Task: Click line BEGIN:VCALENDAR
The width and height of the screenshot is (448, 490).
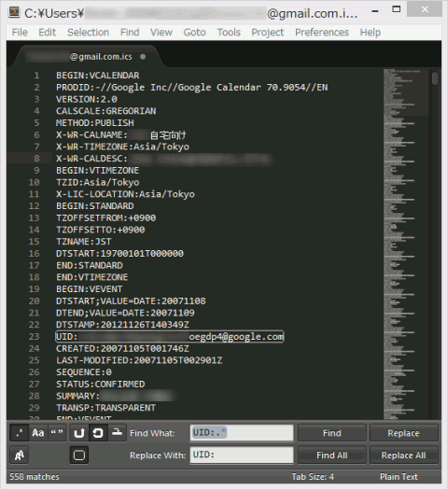Action: point(98,76)
